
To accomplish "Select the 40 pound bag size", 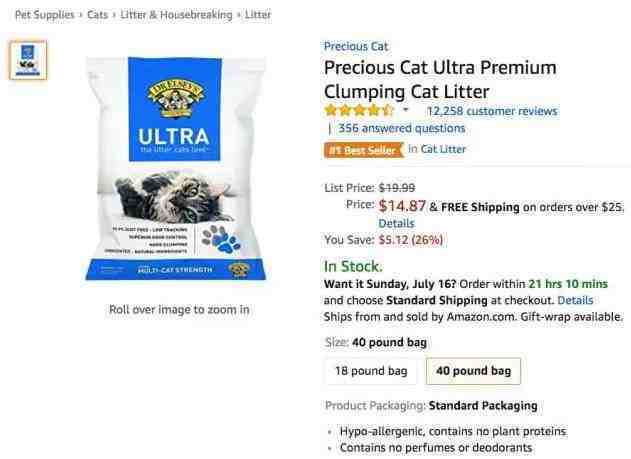I will (473, 370).
